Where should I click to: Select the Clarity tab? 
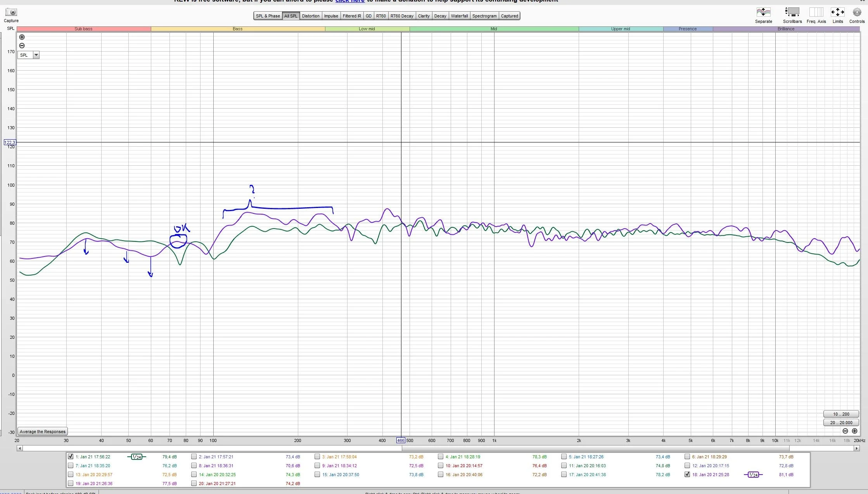point(424,16)
